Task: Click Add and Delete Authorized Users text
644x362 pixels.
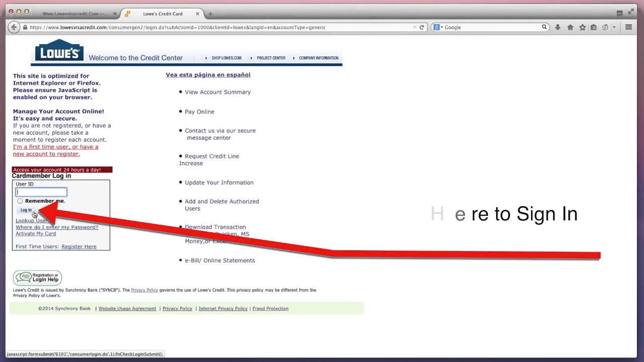Action: (x=222, y=205)
